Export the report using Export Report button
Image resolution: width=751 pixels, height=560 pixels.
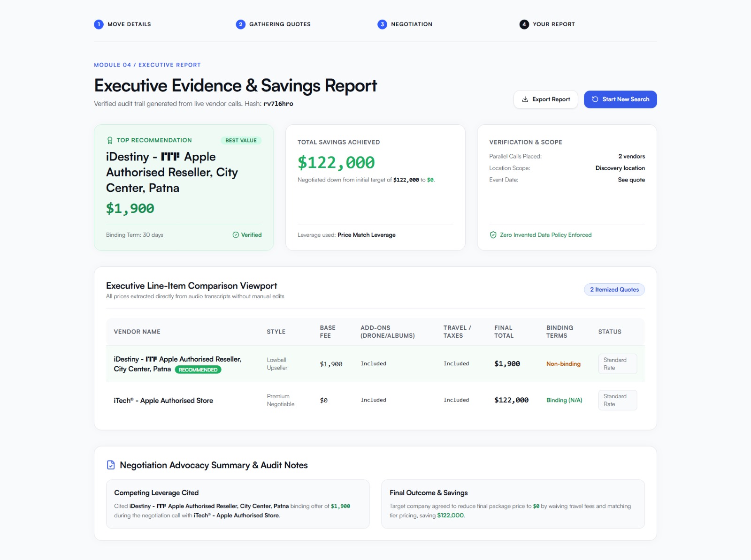pyautogui.click(x=545, y=99)
